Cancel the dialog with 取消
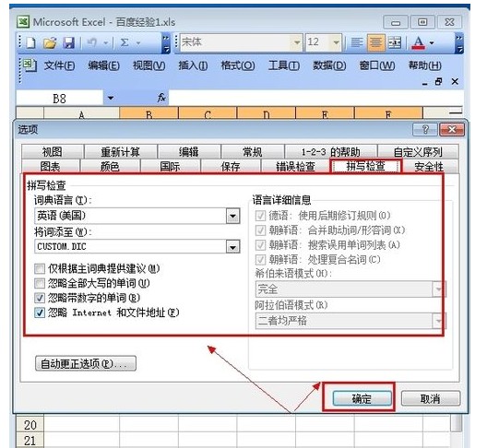This screenshot has width=499, height=448. tap(431, 398)
